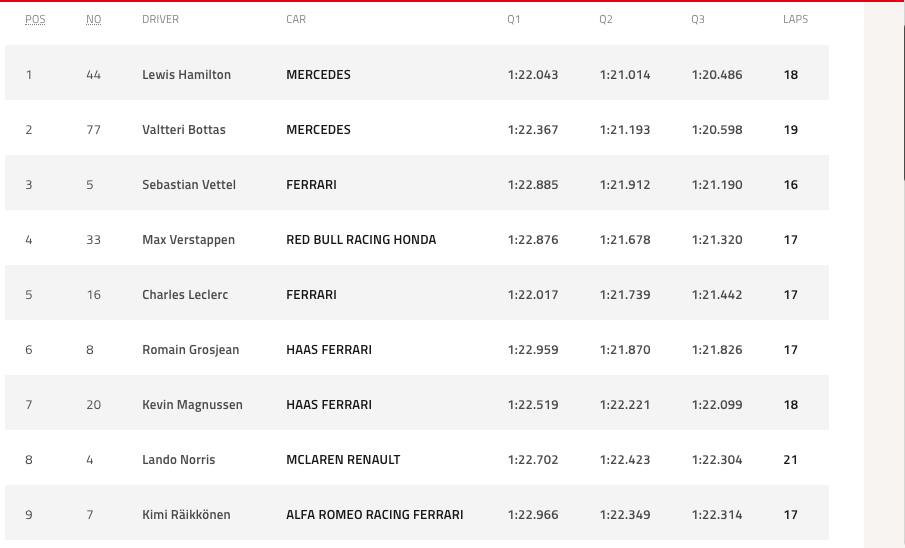Select the LAPS column header
Screen dimensions: 905x548
795,19
